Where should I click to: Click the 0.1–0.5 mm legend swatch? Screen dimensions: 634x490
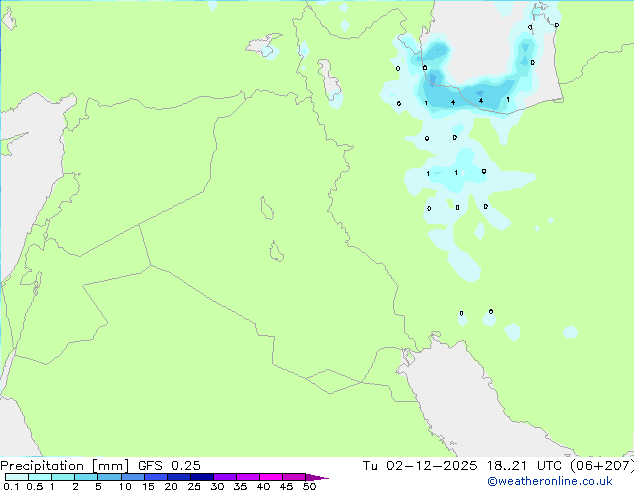click(x=17, y=477)
